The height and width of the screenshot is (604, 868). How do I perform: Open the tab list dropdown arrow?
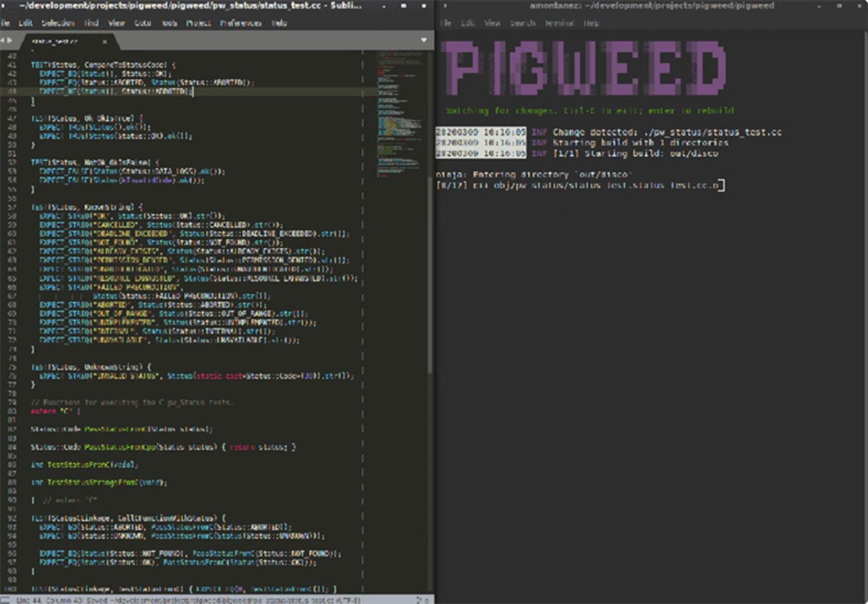point(423,40)
